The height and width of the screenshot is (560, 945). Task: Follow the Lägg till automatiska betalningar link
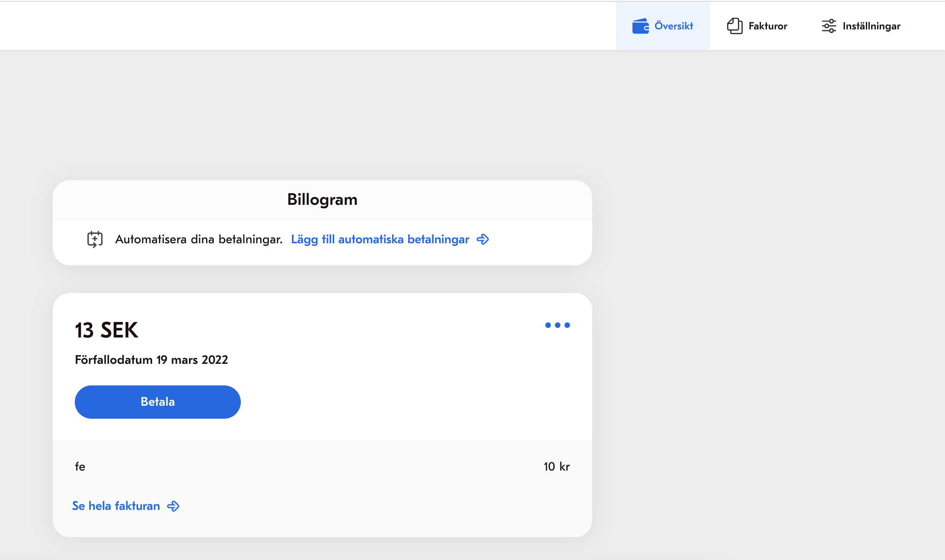tap(380, 239)
